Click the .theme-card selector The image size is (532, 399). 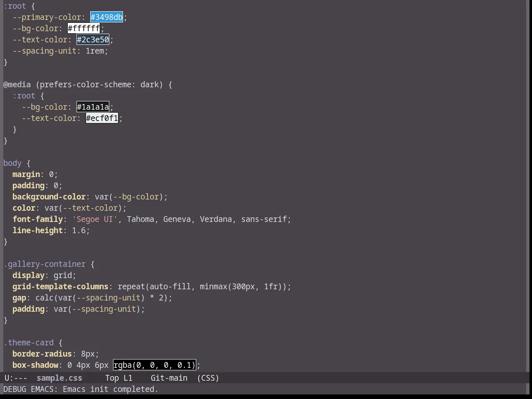[x=29, y=342]
